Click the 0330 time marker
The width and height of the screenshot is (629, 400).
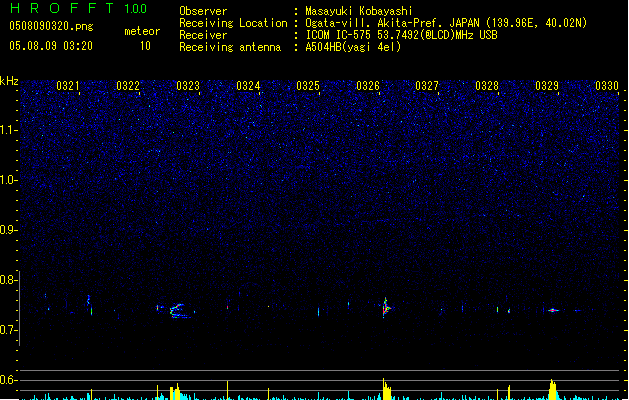click(x=607, y=86)
